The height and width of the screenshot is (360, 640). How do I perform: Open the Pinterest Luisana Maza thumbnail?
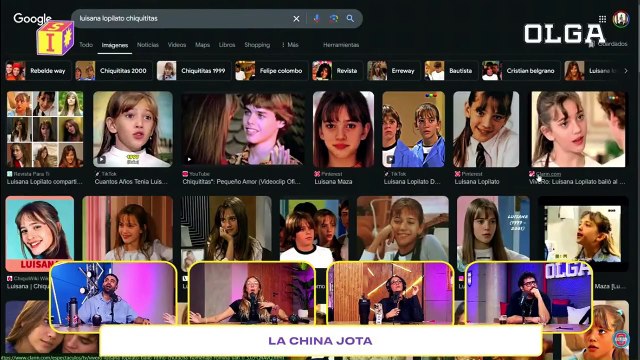pos(343,129)
